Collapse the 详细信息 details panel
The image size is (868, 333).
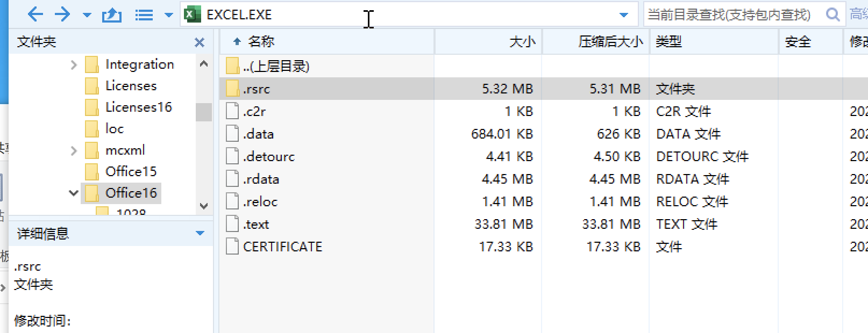coord(200,234)
